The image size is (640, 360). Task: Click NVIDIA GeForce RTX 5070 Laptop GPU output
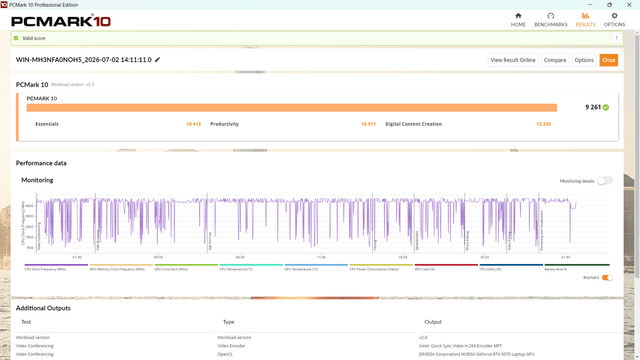(x=476, y=354)
